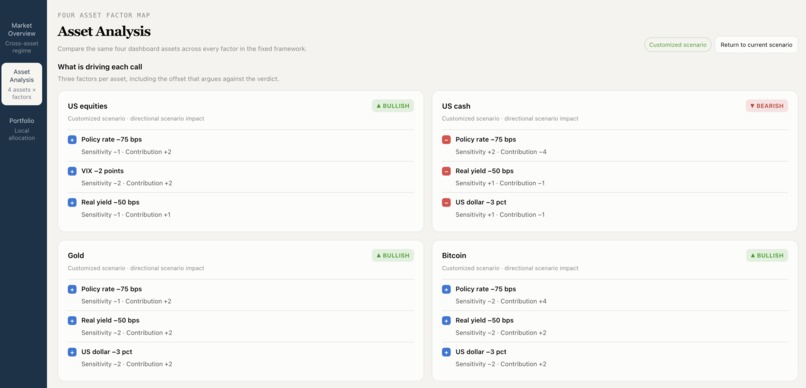Click plus icon for US equities Policy rate
Viewport: 806px width, 388px height.
[72, 140]
